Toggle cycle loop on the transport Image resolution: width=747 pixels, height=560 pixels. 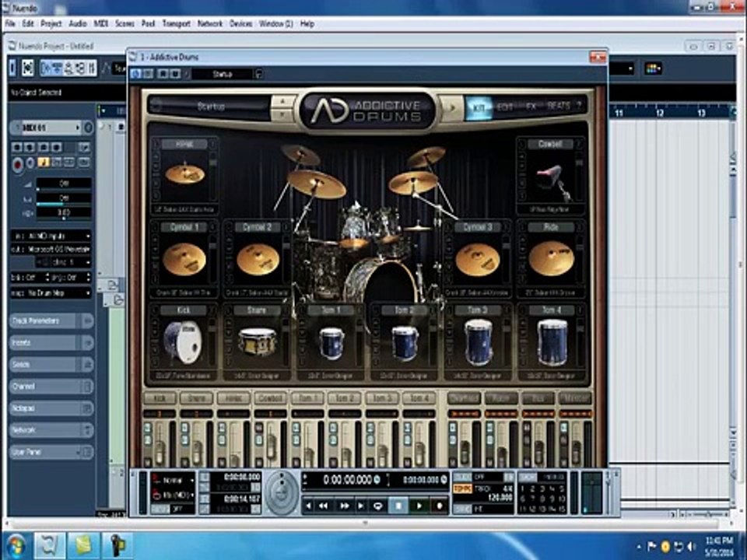tap(378, 506)
